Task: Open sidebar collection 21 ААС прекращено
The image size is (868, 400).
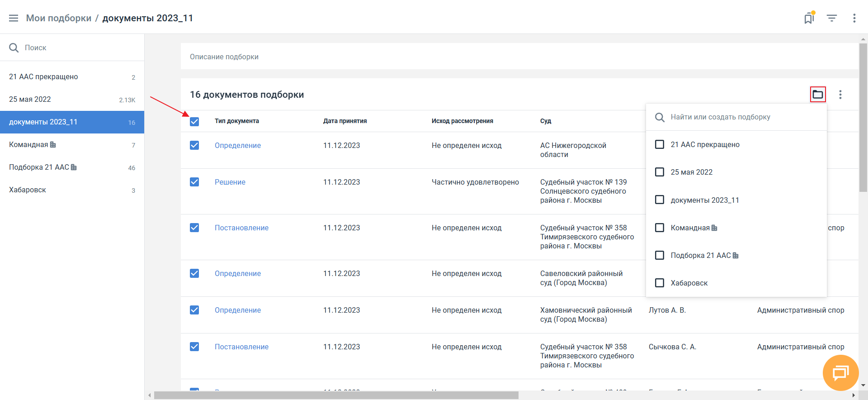Action: pyautogui.click(x=72, y=77)
